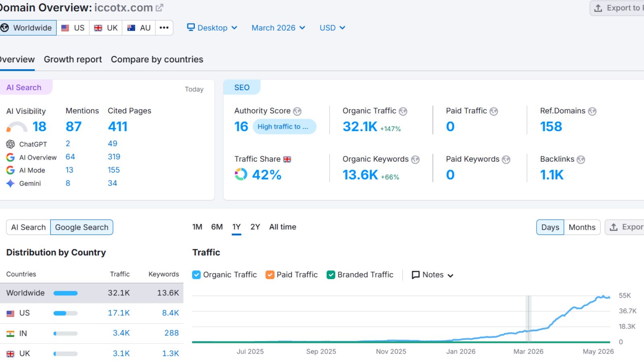Select the Months view button
The height and width of the screenshot is (362, 644).
coord(582,227)
